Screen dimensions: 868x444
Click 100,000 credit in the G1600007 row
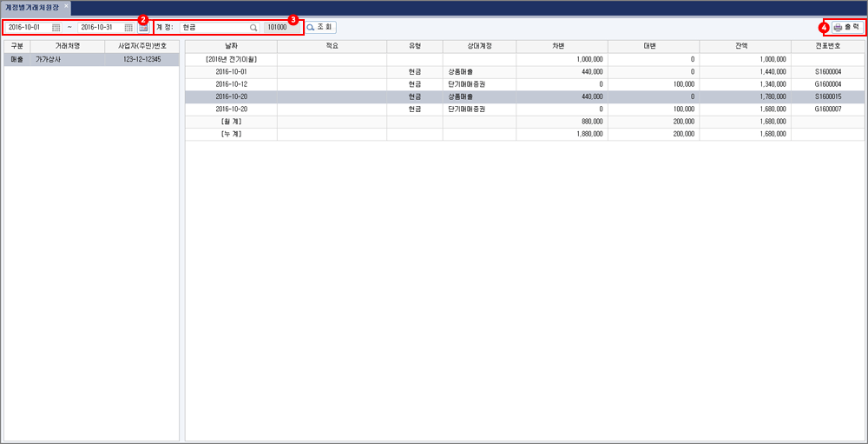pyautogui.click(x=654, y=109)
